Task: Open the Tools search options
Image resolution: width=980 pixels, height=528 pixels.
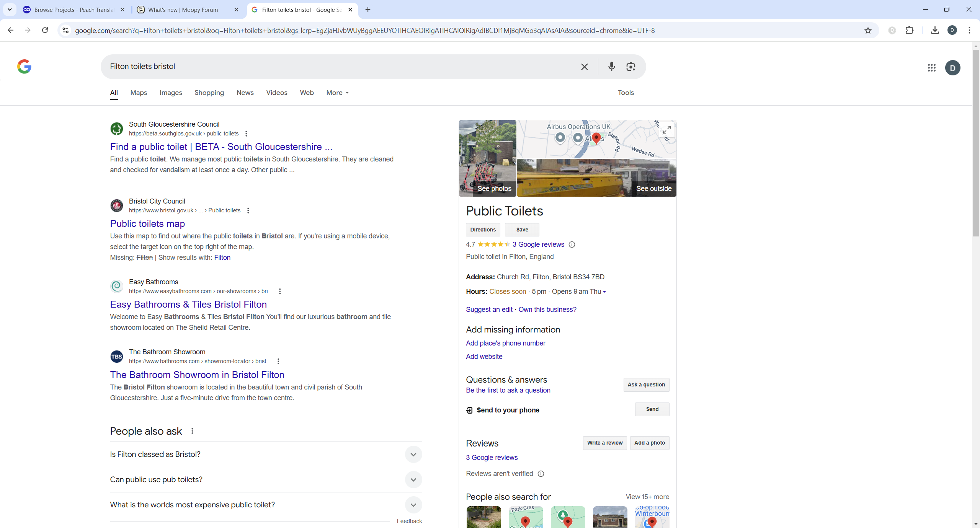Action: (626, 93)
